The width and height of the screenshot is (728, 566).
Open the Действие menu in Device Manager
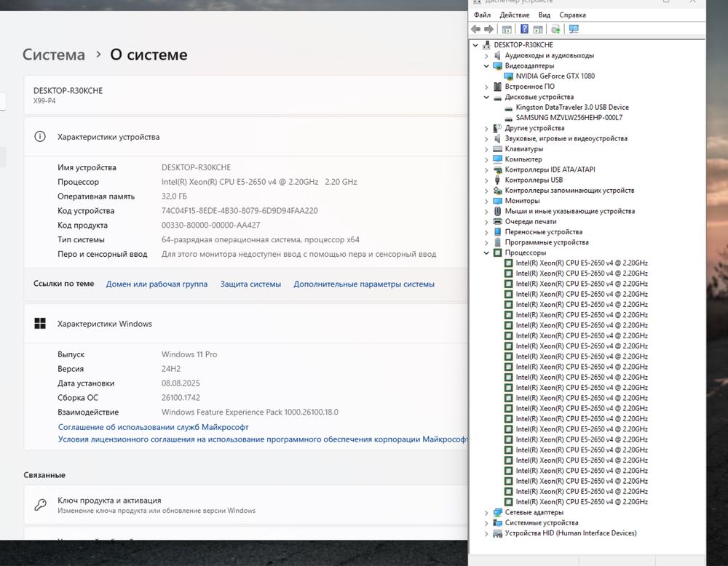pos(515,15)
